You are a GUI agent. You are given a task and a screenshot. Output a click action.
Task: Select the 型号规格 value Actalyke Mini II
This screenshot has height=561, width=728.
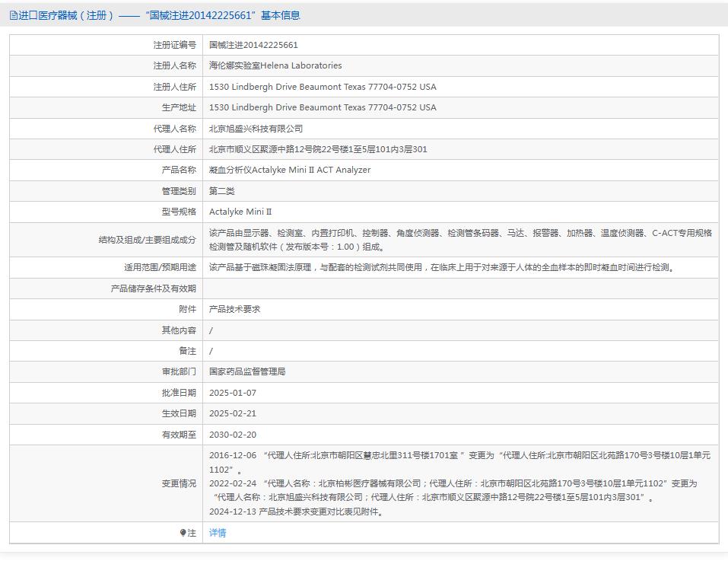tap(243, 212)
